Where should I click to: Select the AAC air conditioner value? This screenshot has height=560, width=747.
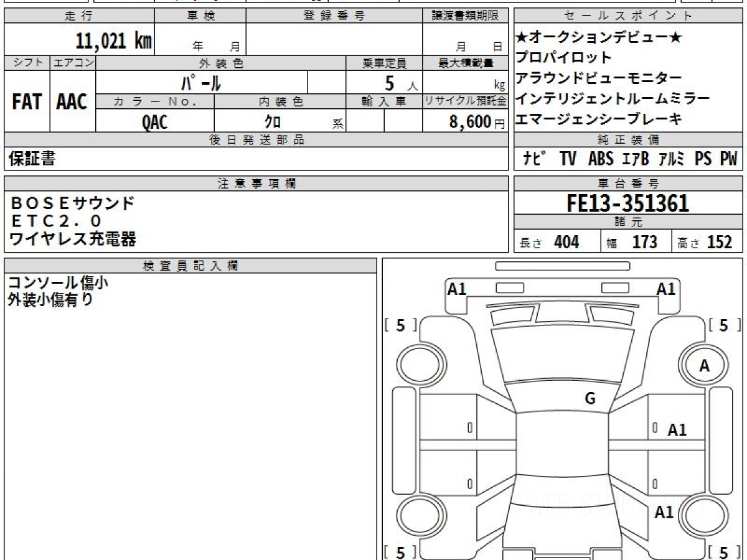click(x=72, y=102)
